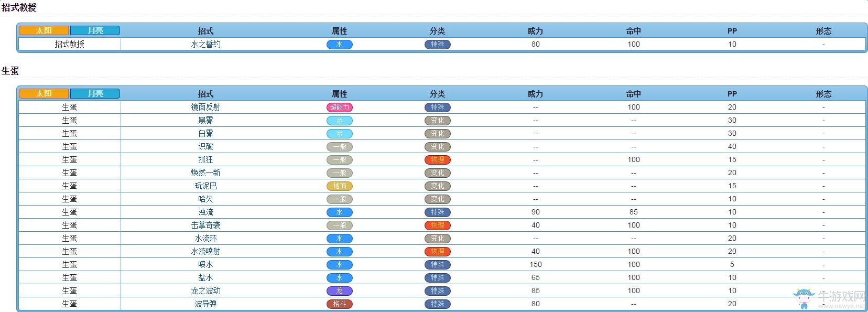Image resolution: width=868 pixels, height=312 pixels.
Task: Click the 变化 category badge for 水流环
Action: pos(438,239)
